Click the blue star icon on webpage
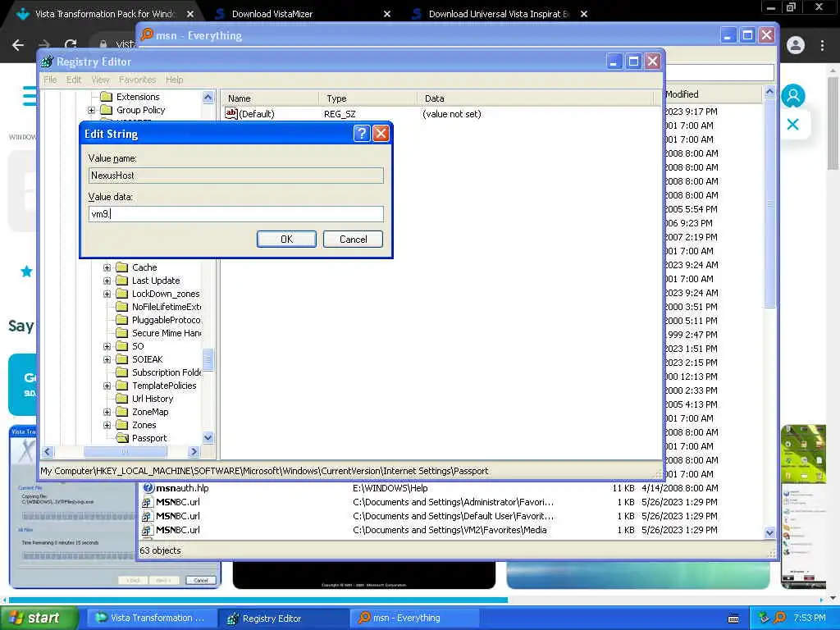The width and height of the screenshot is (840, 630). (x=26, y=271)
